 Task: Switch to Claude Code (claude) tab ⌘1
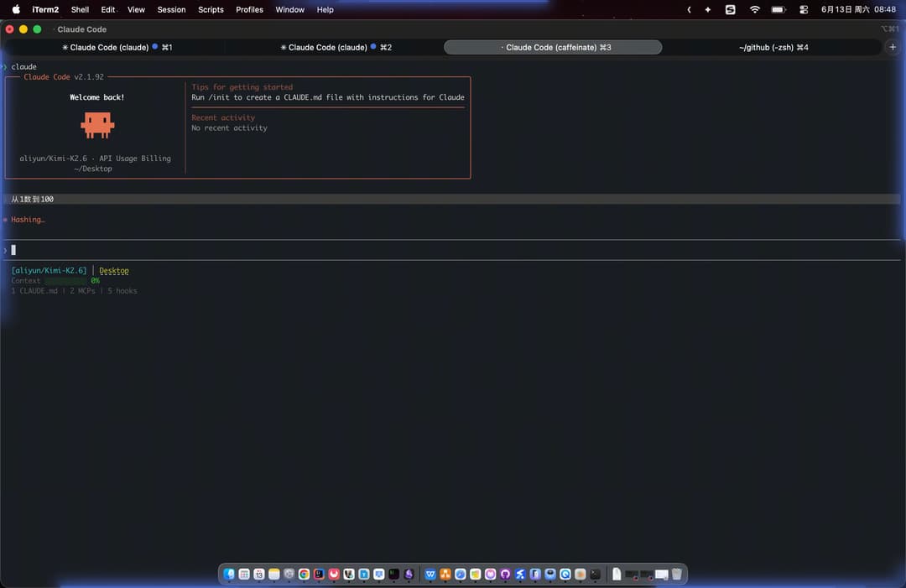[117, 47]
